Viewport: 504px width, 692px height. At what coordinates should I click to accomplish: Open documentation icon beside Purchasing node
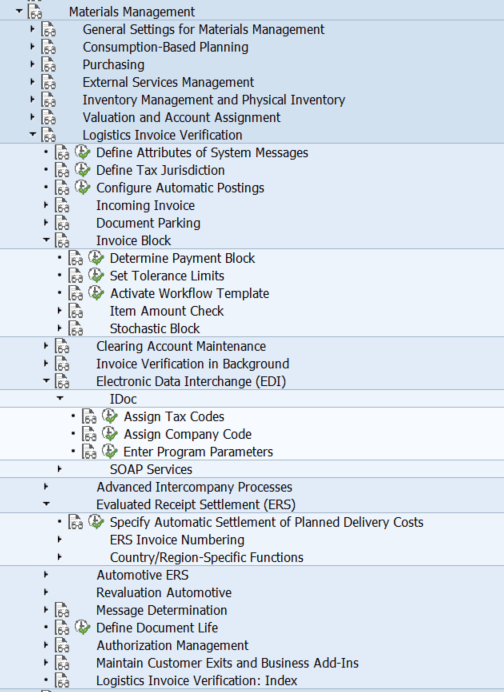pyautogui.click(x=49, y=64)
